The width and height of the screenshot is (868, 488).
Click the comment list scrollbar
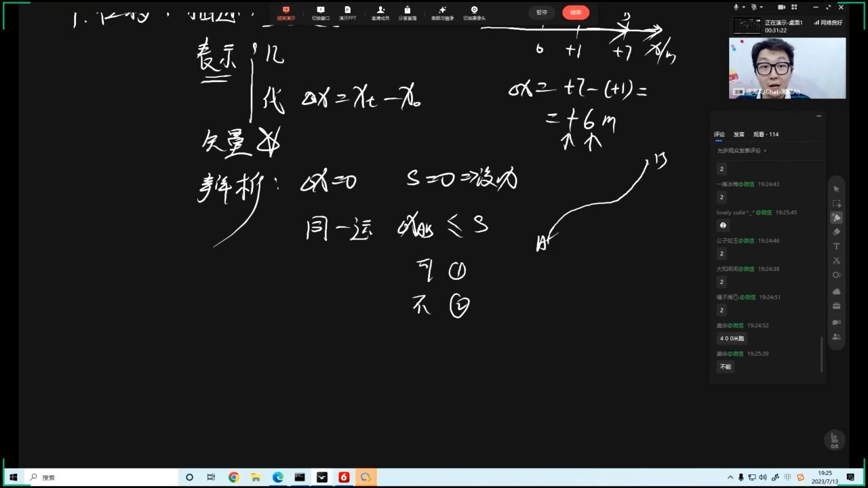pos(821,354)
